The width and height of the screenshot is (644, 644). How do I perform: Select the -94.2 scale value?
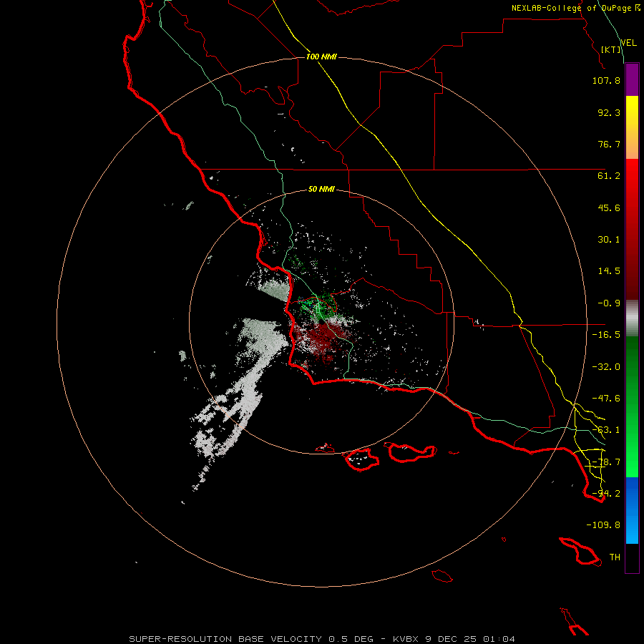point(606,494)
